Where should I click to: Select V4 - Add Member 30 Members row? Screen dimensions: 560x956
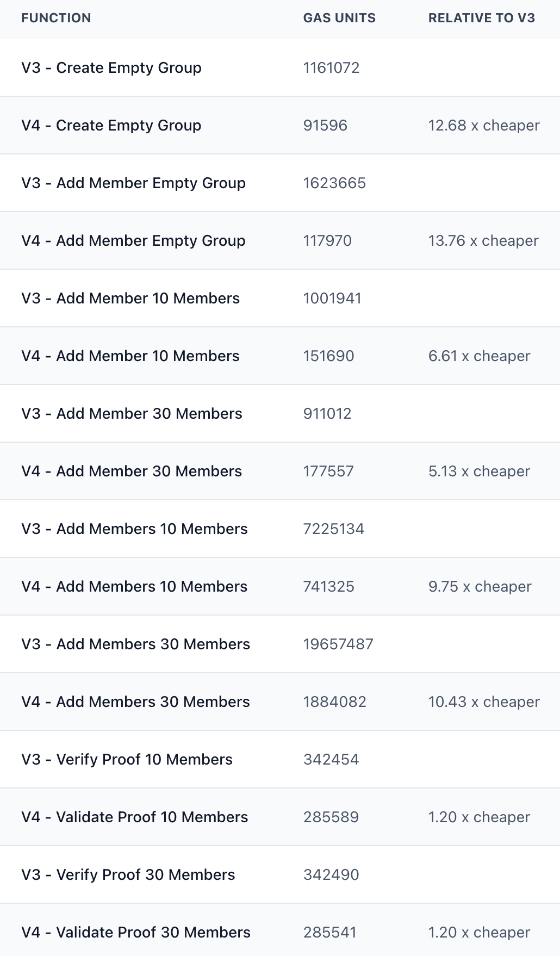(280, 471)
